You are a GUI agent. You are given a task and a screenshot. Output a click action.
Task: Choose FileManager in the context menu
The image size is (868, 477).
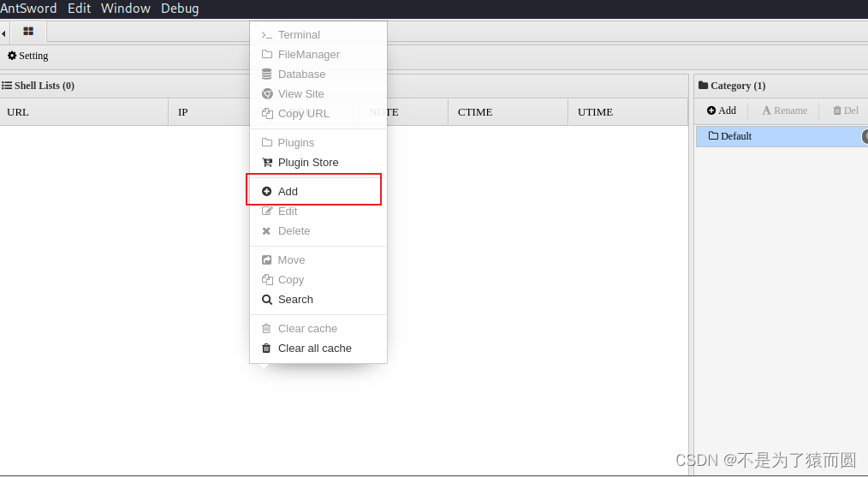coord(318,54)
